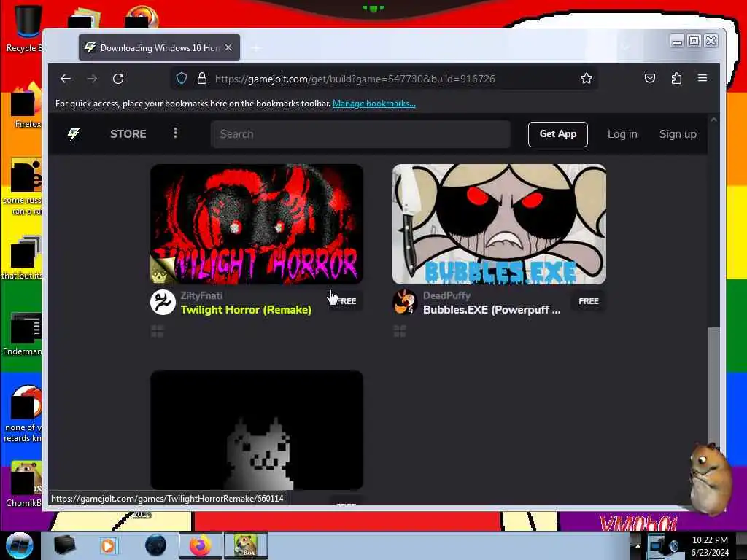The image size is (747, 560).
Task: Click the Get App button
Action: pos(558,134)
